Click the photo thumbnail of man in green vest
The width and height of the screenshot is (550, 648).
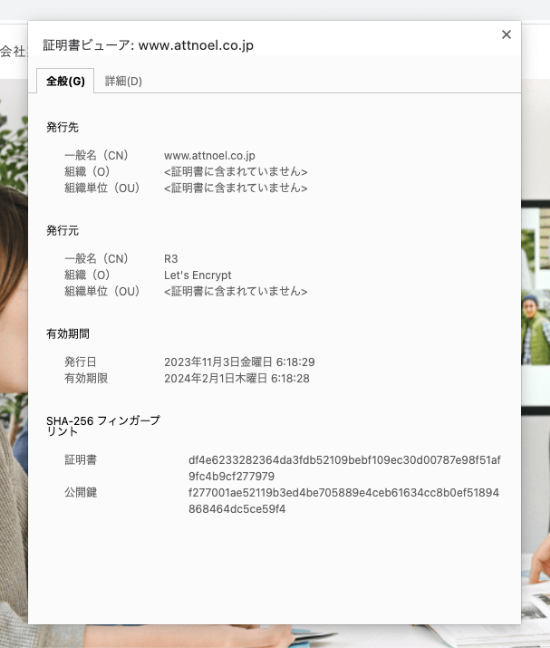coord(535,329)
